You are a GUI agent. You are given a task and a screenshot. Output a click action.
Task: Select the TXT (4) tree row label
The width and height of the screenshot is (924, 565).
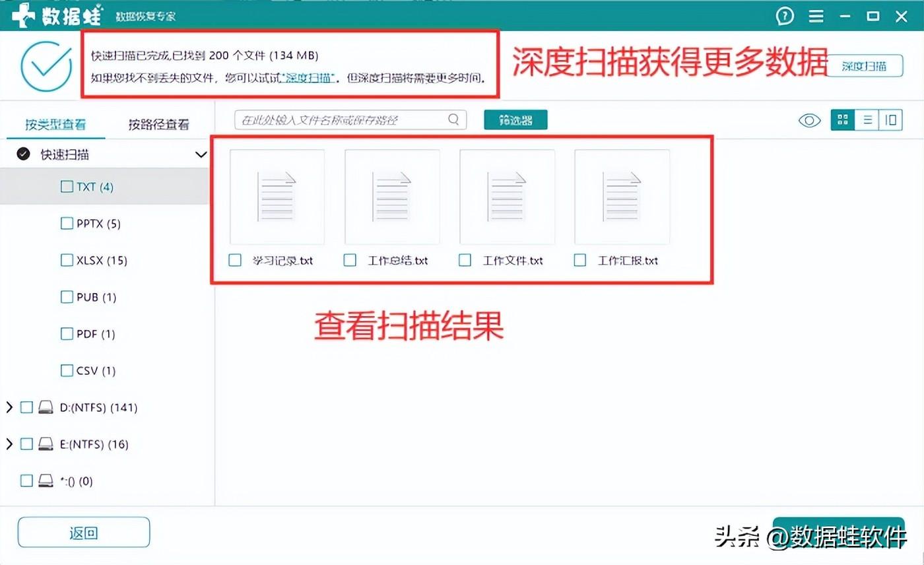(x=95, y=187)
